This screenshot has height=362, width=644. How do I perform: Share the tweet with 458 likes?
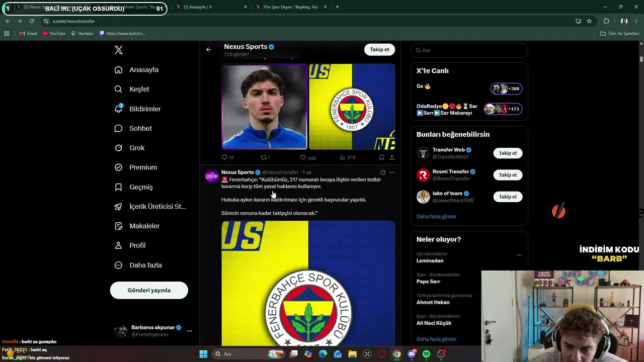(x=392, y=157)
